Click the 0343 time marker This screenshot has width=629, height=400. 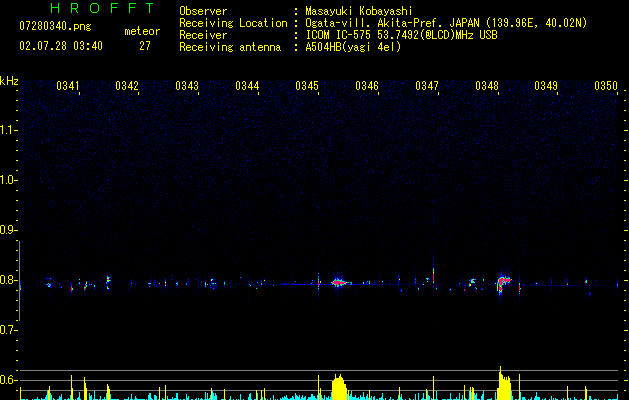pyautogui.click(x=187, y=86)
